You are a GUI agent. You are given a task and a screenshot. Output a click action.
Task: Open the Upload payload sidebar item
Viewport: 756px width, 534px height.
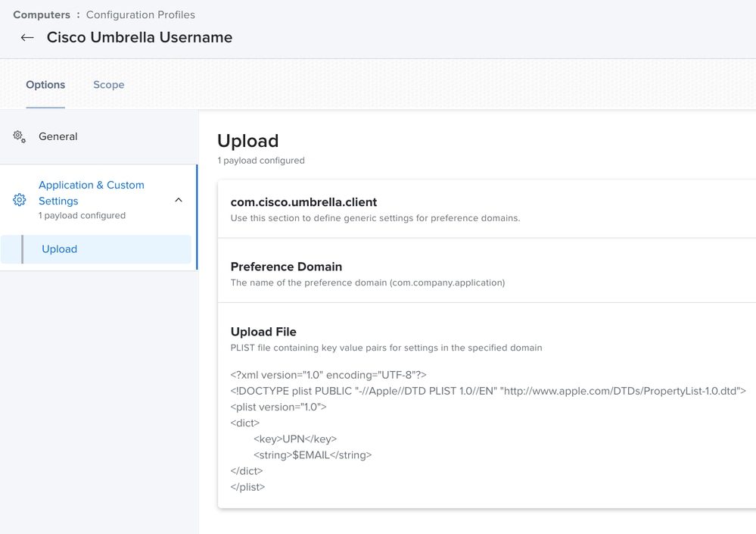click(60, 249)
